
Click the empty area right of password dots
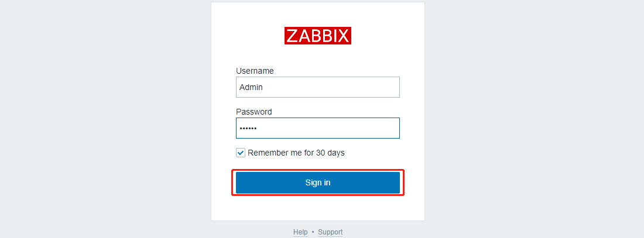[x=328, y=128]
